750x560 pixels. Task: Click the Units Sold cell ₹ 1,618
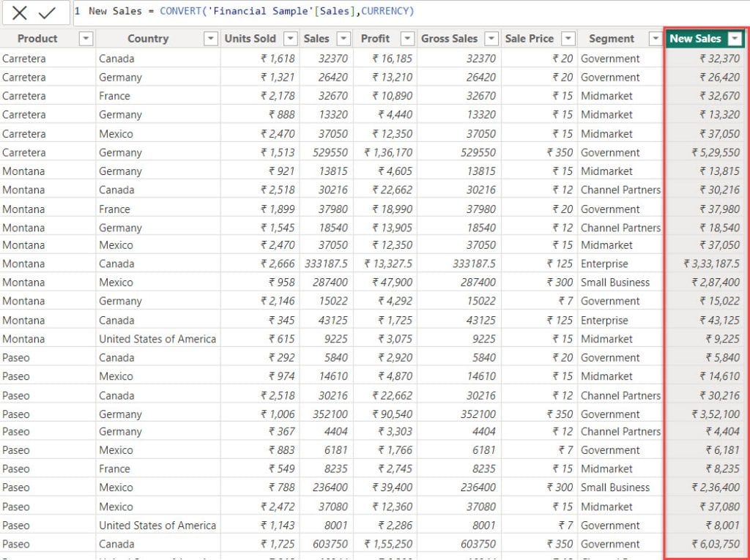click(x=260, y=59)
